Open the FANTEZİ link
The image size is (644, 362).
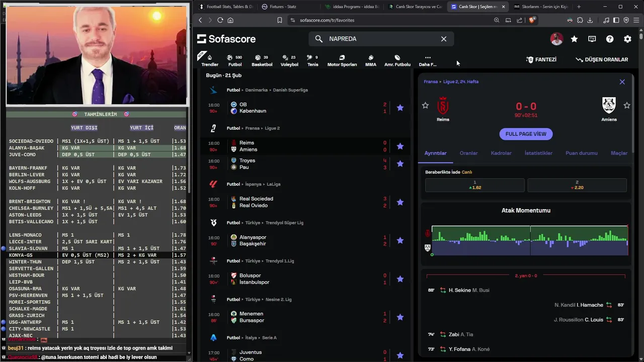[x=541, y=59]
